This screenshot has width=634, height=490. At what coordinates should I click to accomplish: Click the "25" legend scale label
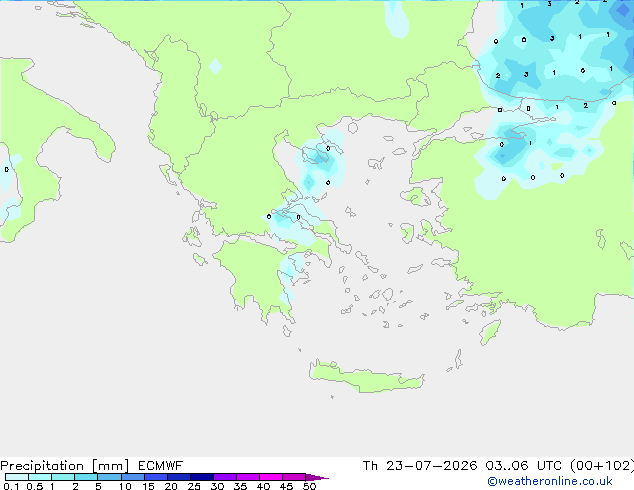tap(194, 486)
